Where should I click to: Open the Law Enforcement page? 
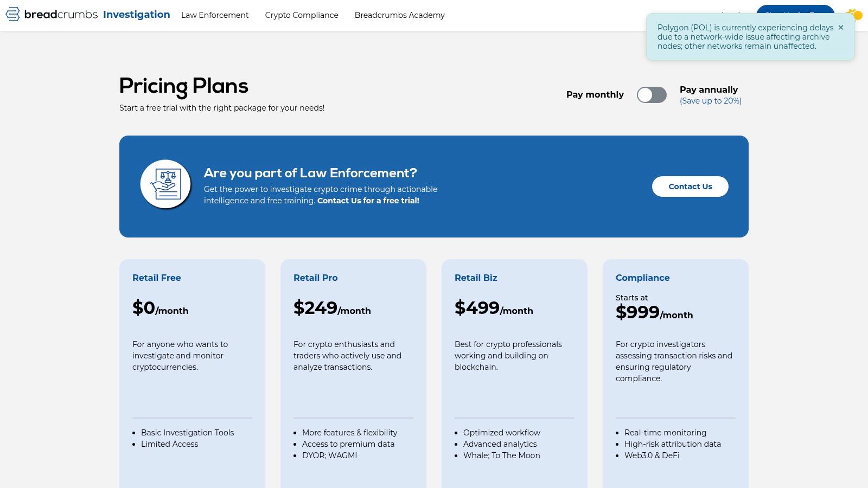[215, 15]
